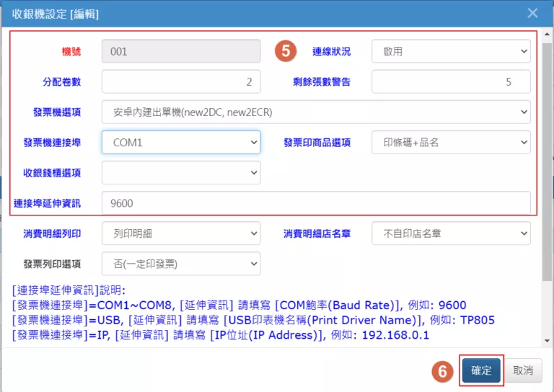Open the 發票機選項 dropdown
This screenshot has height=392, width=554.
[316, 112]
